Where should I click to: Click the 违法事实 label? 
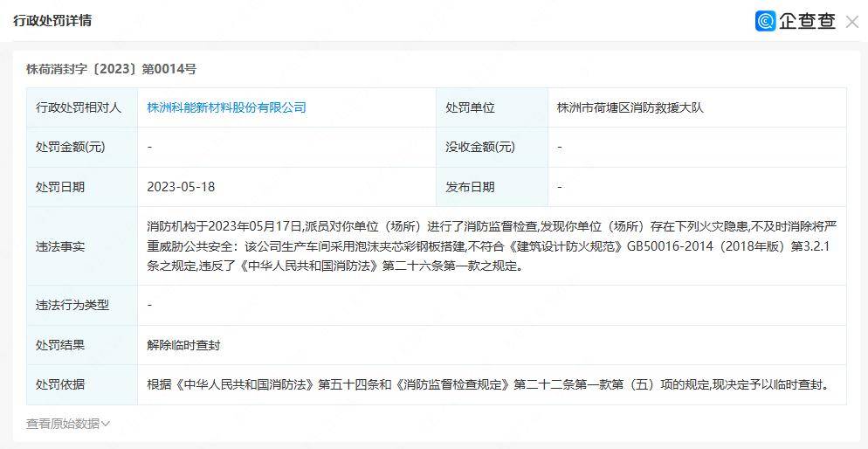pyautogui.click(x=59, y=246)
